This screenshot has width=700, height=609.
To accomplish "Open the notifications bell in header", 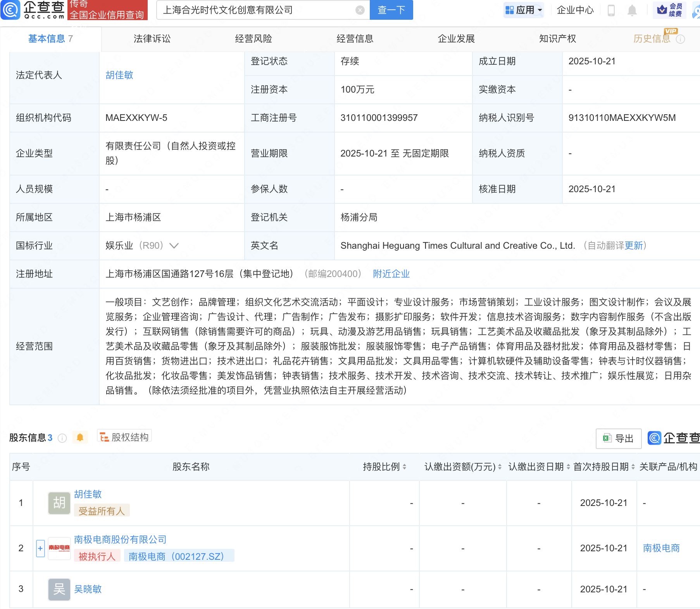I will coord(632,10).
